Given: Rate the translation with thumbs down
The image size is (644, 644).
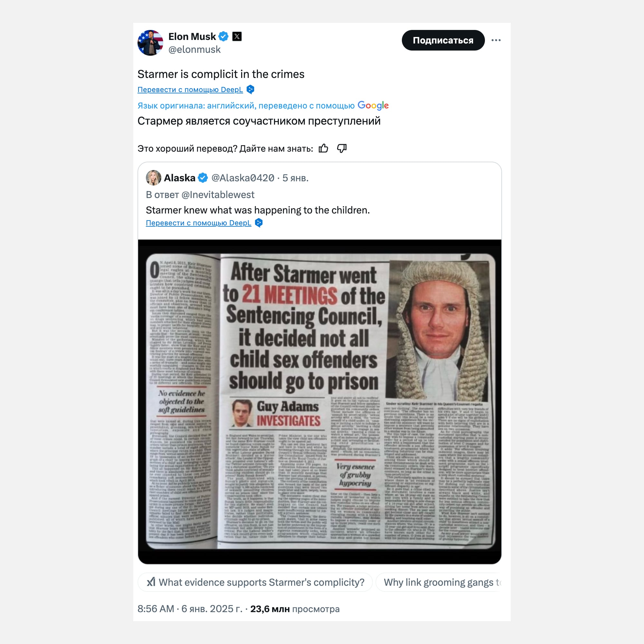Looking at the screenshot, I should pyautogui.click(x=342, y=148).
